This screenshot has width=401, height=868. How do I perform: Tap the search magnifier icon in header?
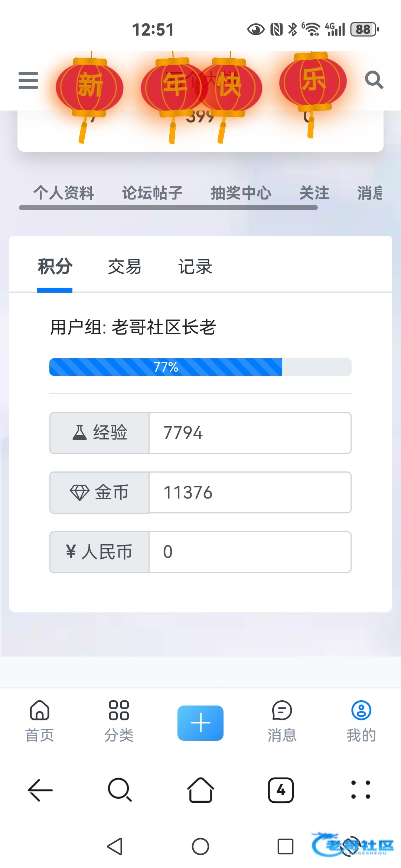click(x=374, y=80)
